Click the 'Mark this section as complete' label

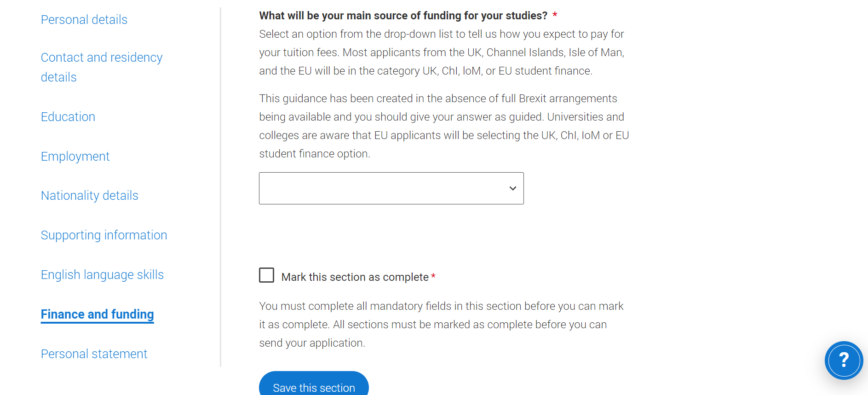click(355, 277)
